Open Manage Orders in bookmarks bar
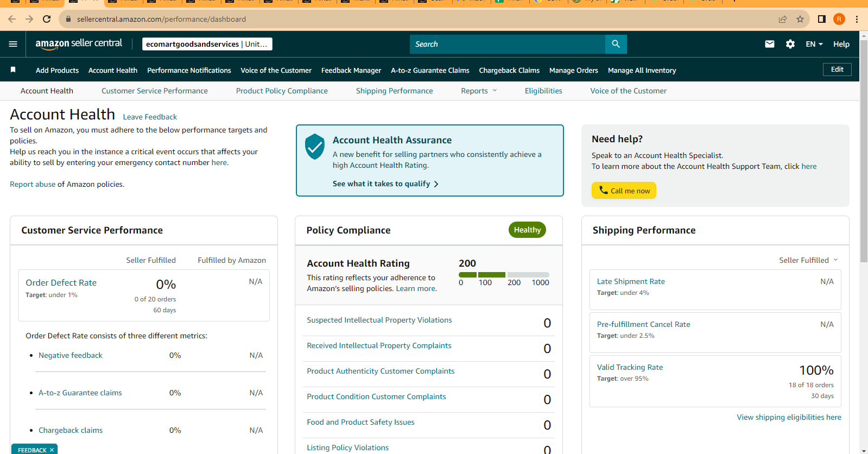Image resolution: width=868 pixels, height=454 pixels. coord(574,70)
